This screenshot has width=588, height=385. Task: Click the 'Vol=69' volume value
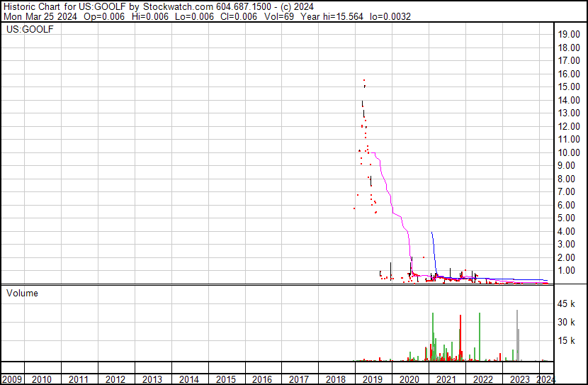point(279,16)
